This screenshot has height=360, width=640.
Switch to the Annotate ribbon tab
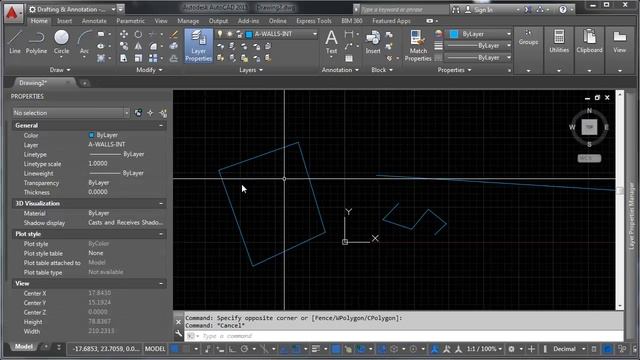(x=94, y=21)
